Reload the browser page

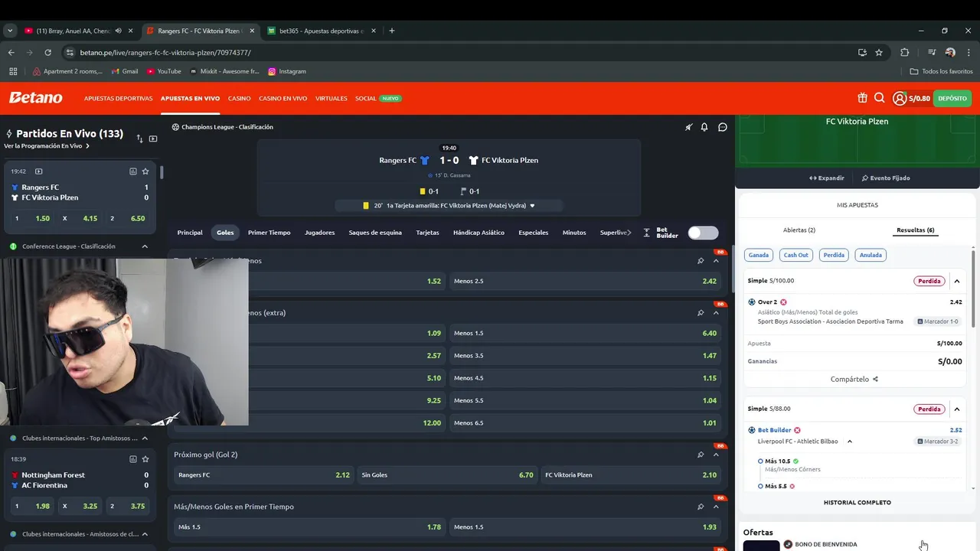pyautogui.click(x=47, y=52)
